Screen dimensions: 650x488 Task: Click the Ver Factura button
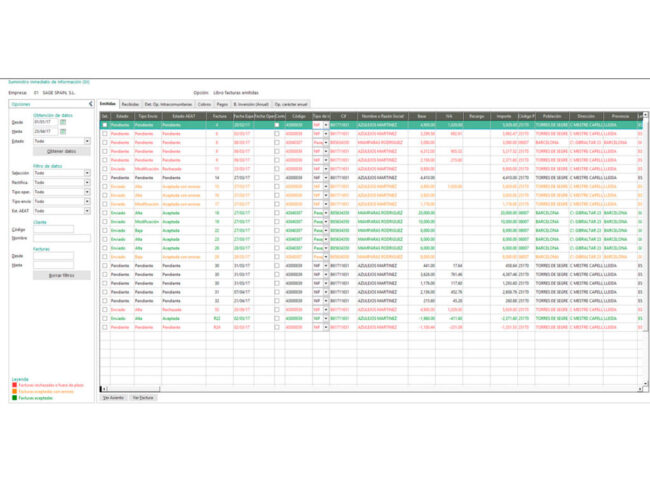(x=143, y=397)
